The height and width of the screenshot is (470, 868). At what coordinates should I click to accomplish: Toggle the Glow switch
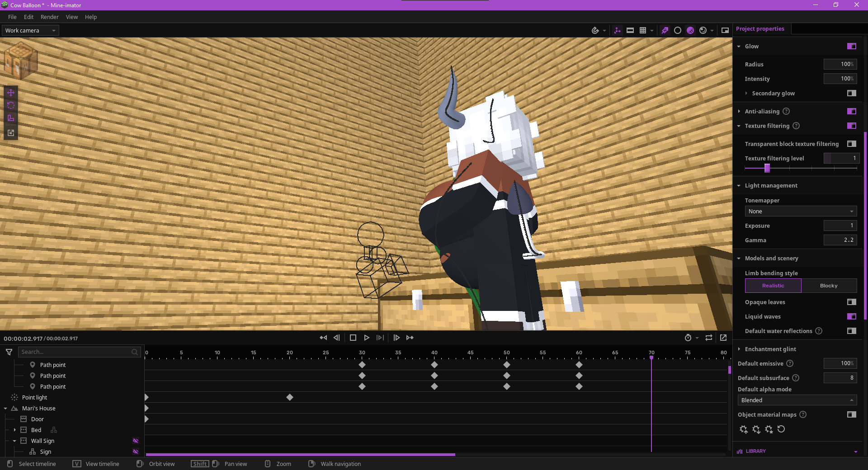[852, 46]
